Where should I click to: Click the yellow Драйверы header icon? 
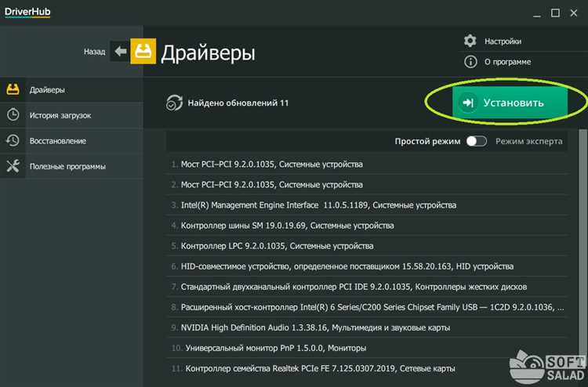[x=143, y=52]
